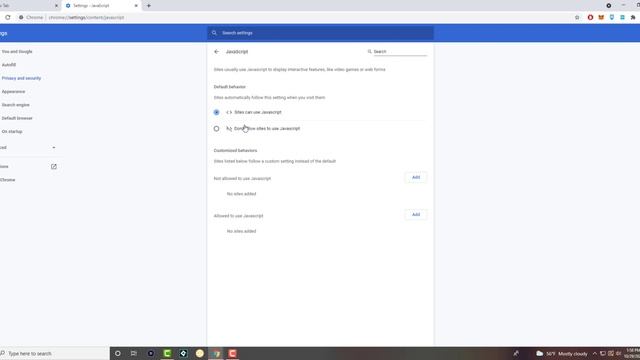Open the Default browser settings section

point(17,118)
